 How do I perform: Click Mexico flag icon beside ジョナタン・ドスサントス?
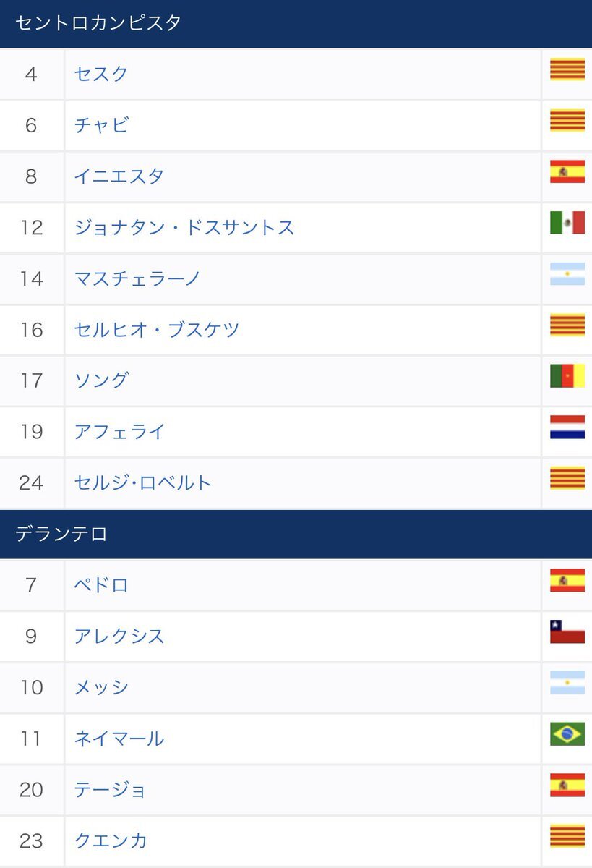(x=567, y=223)
